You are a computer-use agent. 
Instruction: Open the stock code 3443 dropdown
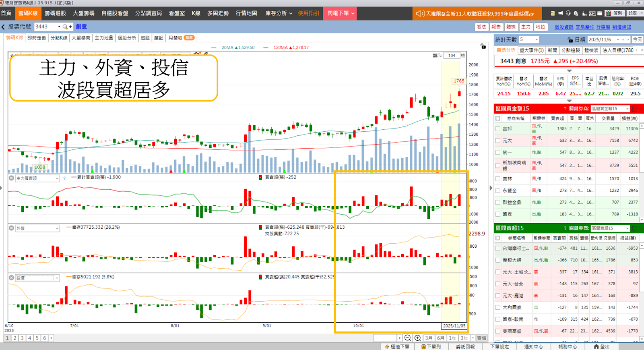pyautogui.click(x=59, y=27)
